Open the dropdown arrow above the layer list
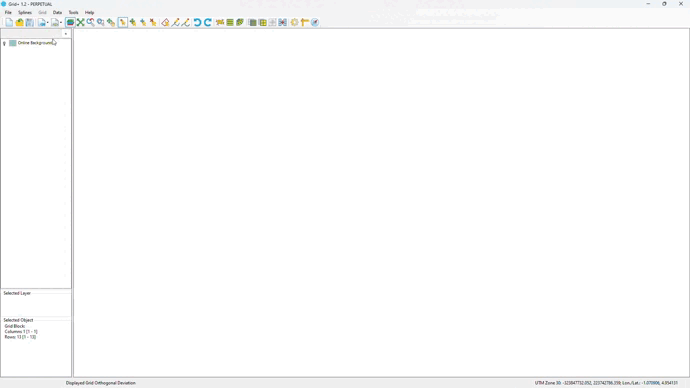This screenshot has height=388, width=690. click(x=66, y=34)
